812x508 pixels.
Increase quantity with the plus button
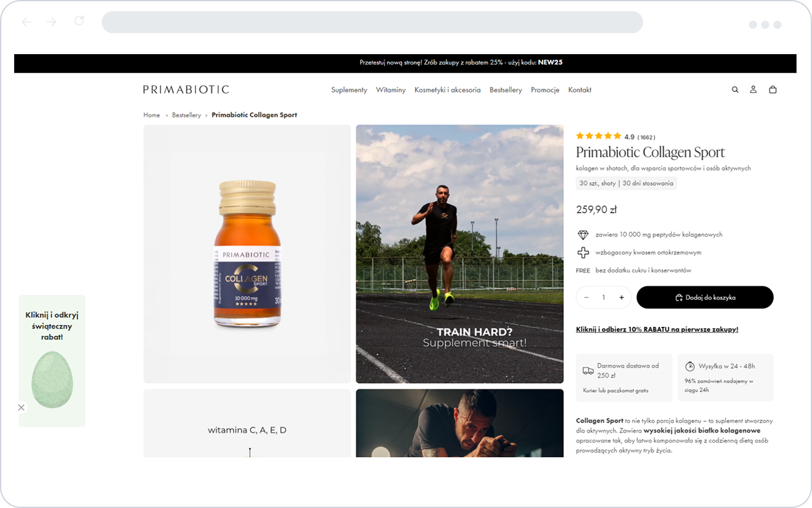[x=621, y=297]
